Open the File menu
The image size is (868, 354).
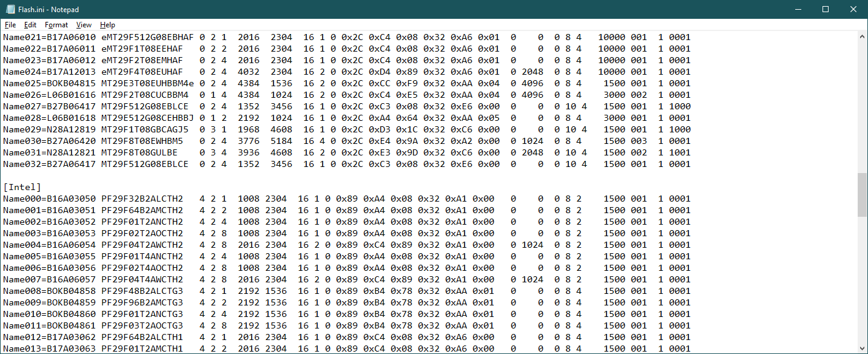tap(10, 25)
